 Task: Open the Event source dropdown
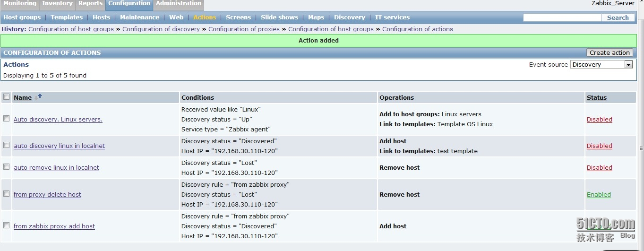601,65
